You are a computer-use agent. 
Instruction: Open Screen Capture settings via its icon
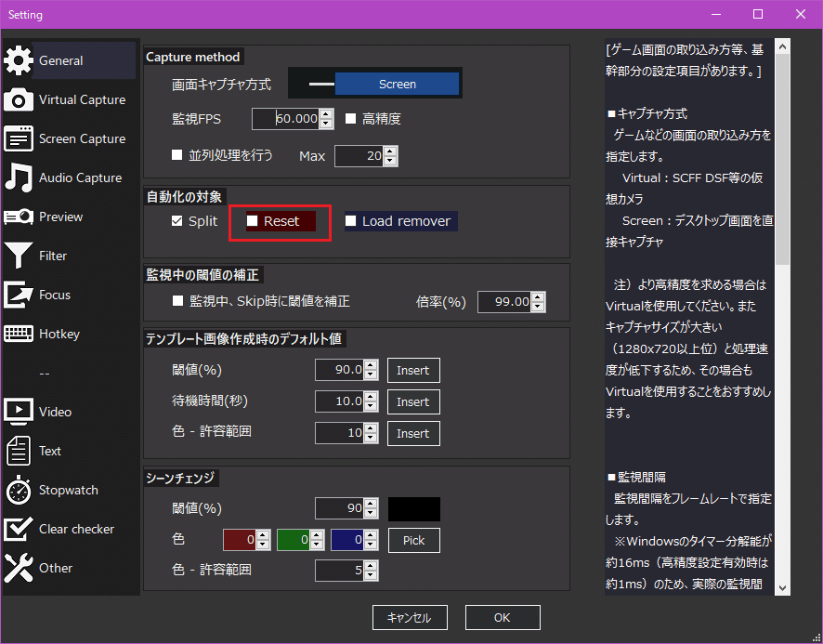pyautogui.click(x=19, y=138)
